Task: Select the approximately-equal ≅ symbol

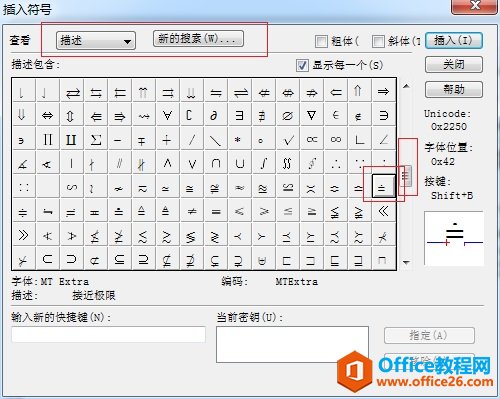Action: [x=192, y=187]
